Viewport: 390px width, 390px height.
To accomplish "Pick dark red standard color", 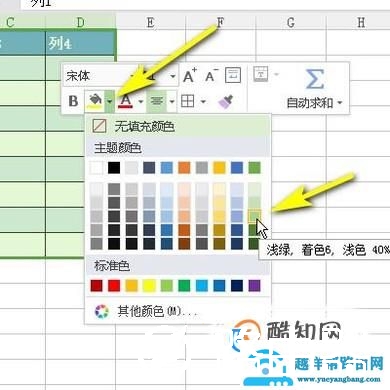I will point(97,286).
